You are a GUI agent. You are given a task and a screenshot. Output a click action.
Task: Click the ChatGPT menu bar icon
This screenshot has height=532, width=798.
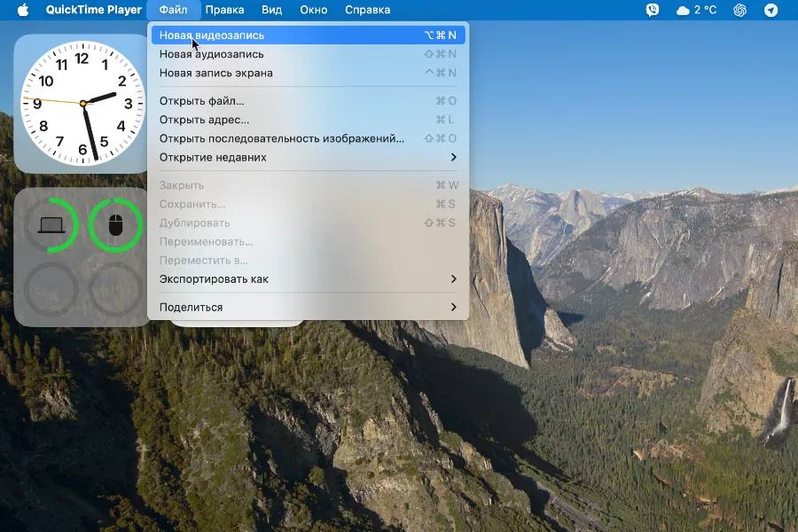740,10
